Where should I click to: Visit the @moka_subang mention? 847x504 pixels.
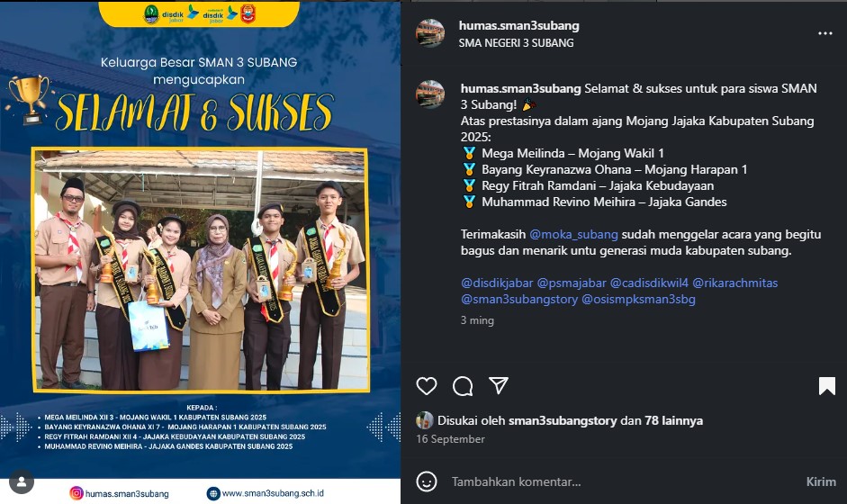pos(573,234)
